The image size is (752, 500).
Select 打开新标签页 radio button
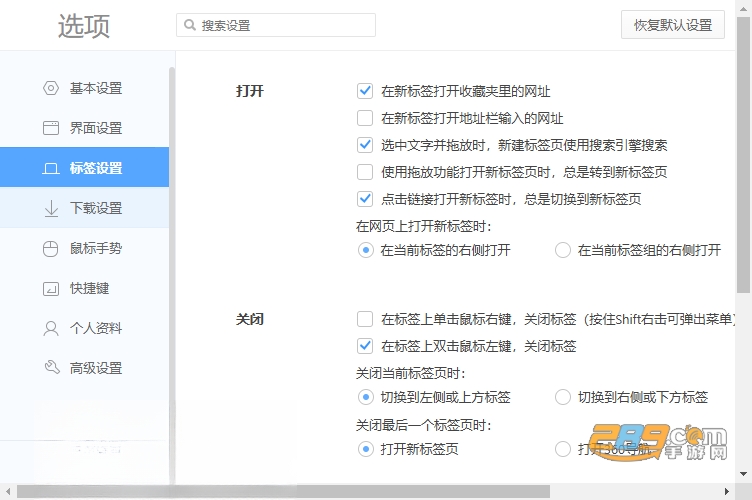coord(365,449)
